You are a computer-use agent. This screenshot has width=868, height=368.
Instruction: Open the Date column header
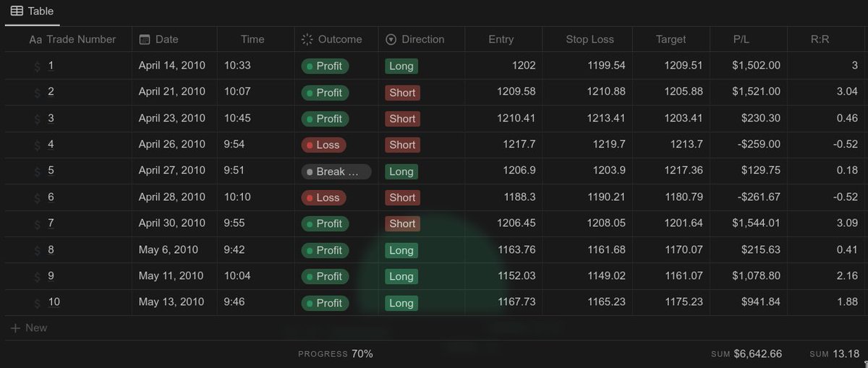pos(174,39)
